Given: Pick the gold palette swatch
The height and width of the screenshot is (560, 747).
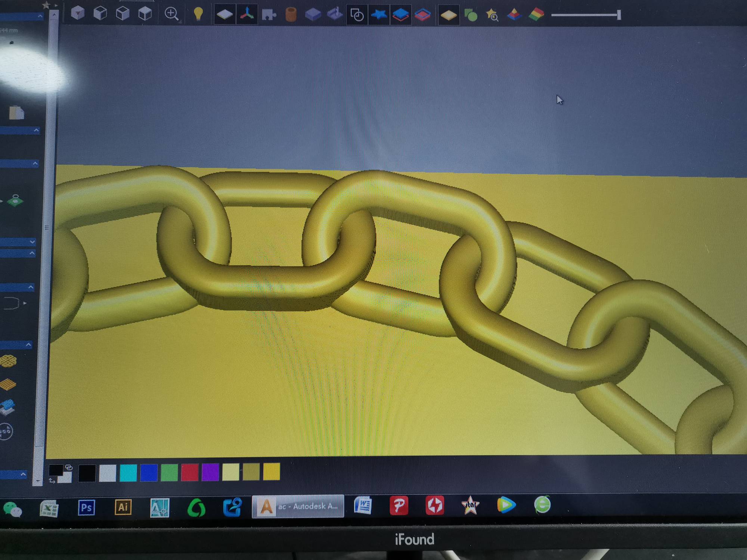Looking at the screenshot, I should tap(272, 472).
